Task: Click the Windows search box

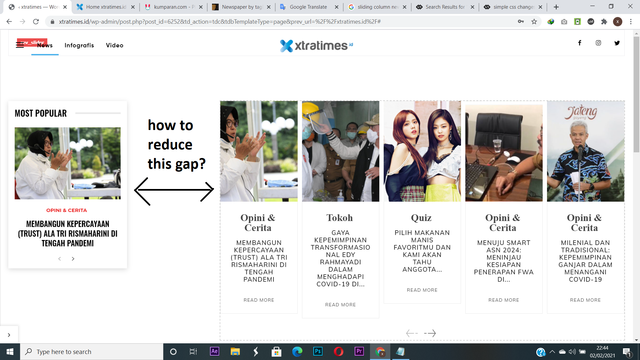Action: [91, 351]
